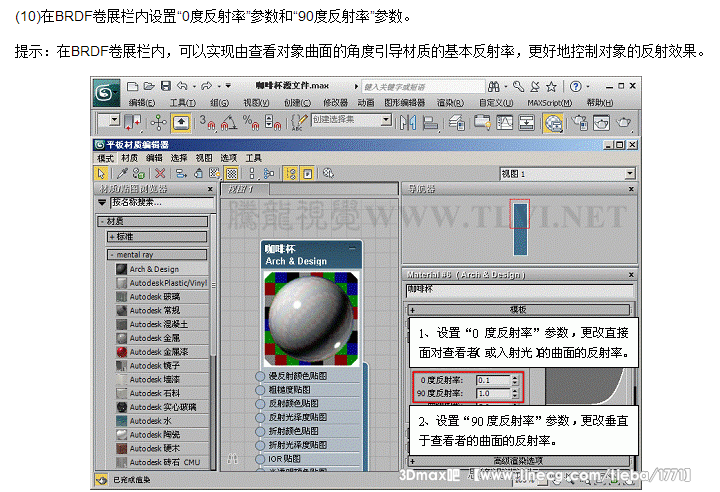The height and width of the screenshot is (492, 720).
Task: Open the 自定义(U) main menu
Action: tap(496, 103)
